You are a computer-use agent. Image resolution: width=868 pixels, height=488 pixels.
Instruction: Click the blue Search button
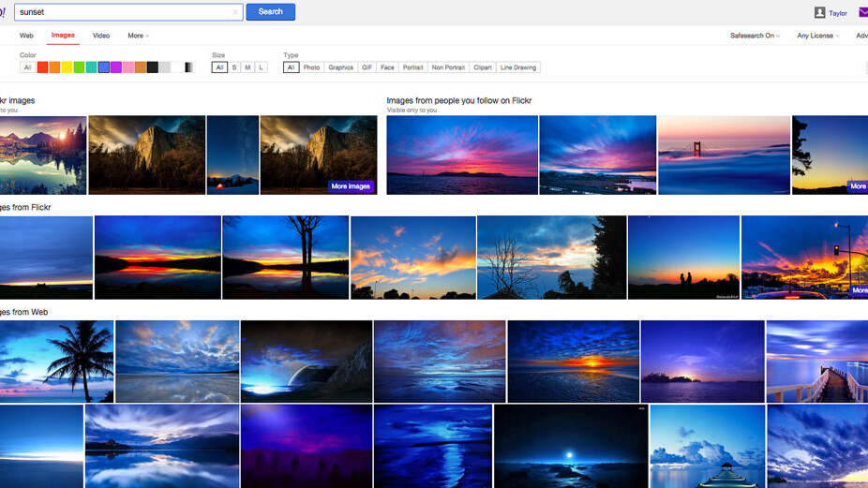coord(270,12)
